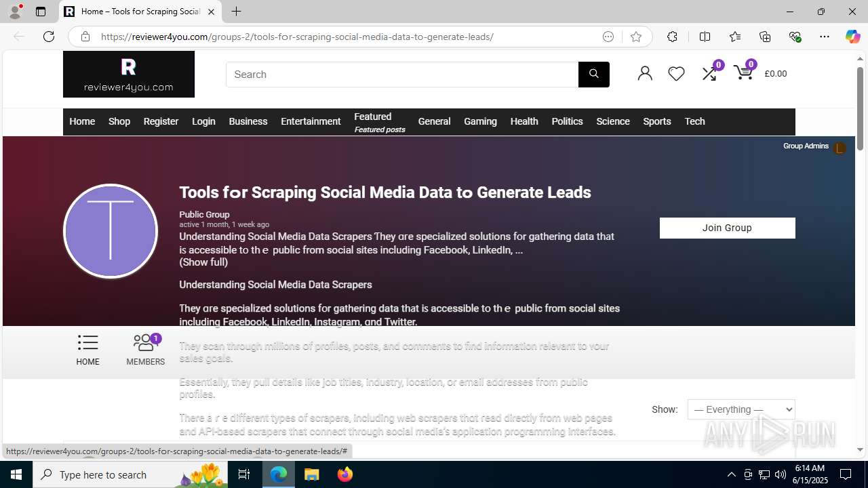
Task: Expand the Show Everything dropdown
Action: (x=741, y=409)
